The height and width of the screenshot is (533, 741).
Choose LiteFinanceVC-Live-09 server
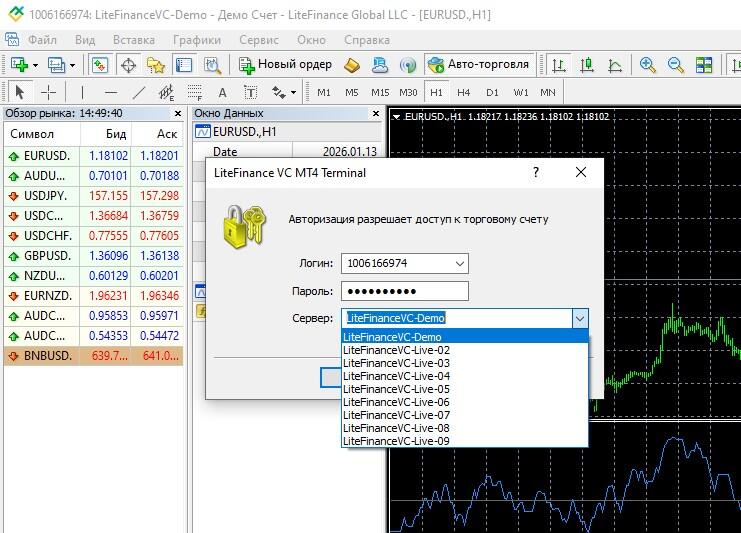465,441
